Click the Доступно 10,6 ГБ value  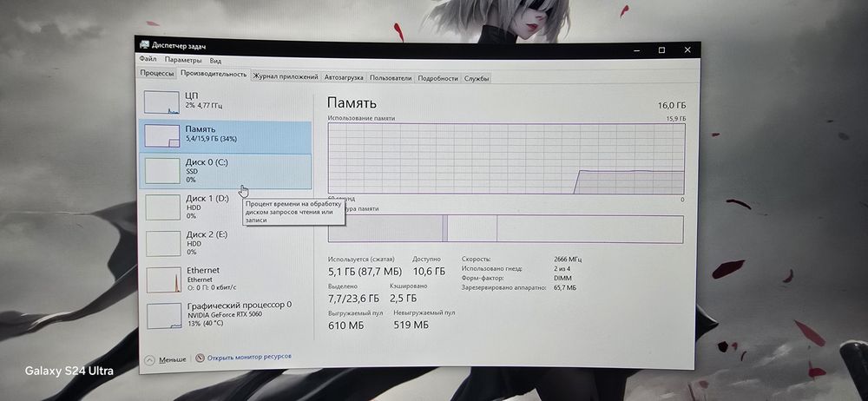[429, 272]
